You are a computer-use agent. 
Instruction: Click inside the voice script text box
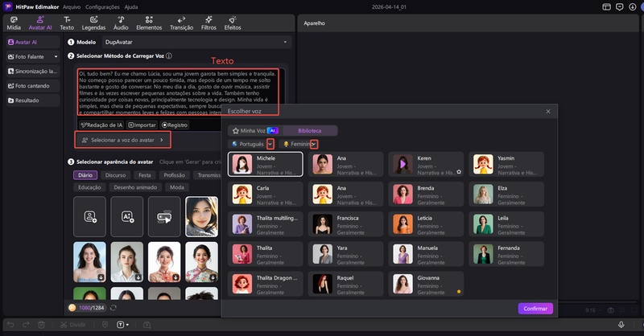178,91
